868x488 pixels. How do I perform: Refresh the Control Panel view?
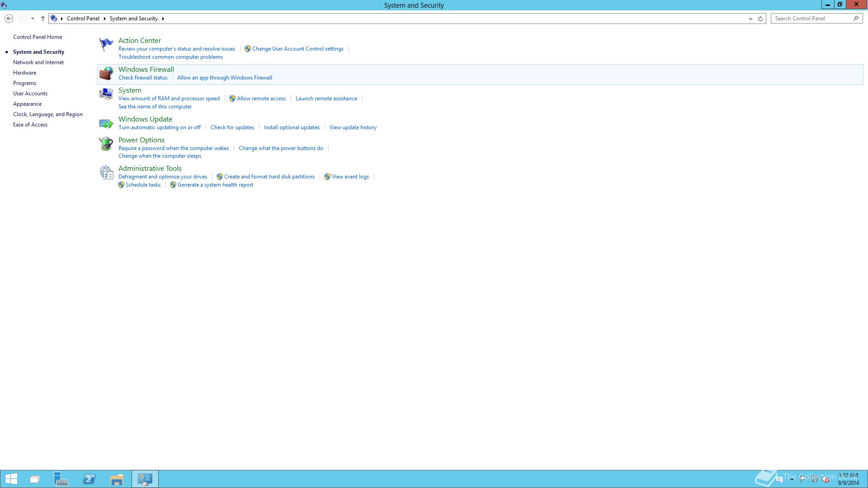pos(760,19)
